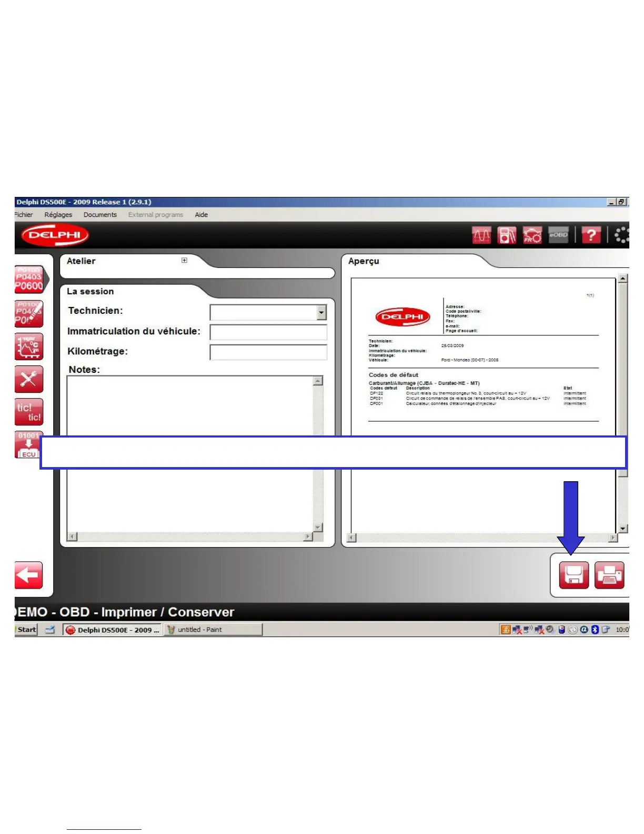644x834 pixels.
Task: Click the red back arrow button
Action: tap(28, 575)
